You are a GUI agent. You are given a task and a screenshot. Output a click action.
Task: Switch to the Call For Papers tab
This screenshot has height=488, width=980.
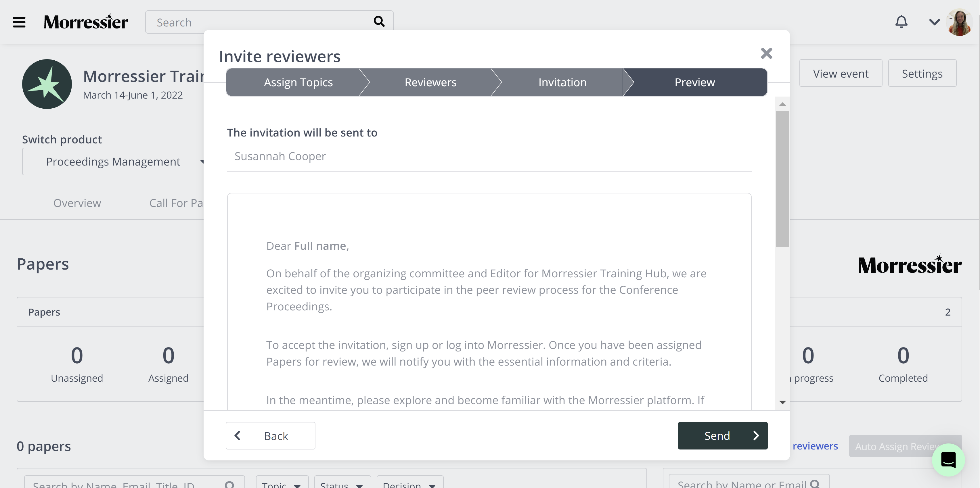[x=176, y=203]
